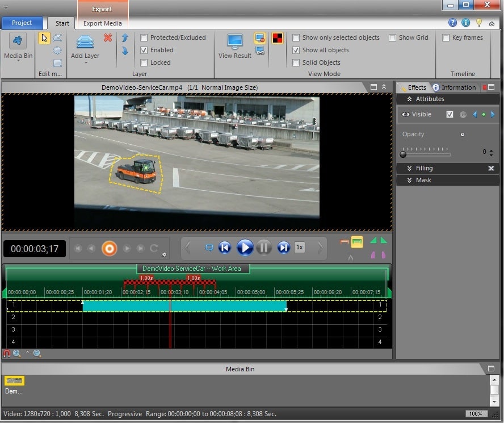Switch to the Export Media tab
This screenshot has height=423, width=504.
(102, 23)
